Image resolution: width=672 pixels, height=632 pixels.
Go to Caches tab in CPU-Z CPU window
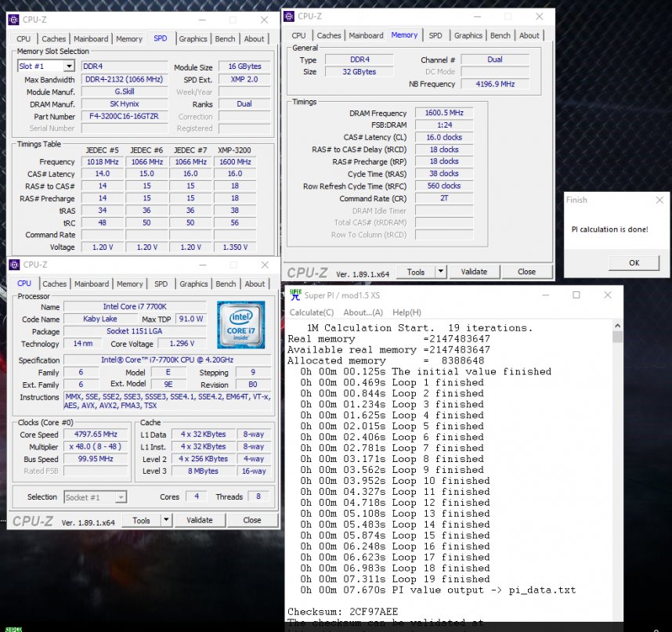54,284
